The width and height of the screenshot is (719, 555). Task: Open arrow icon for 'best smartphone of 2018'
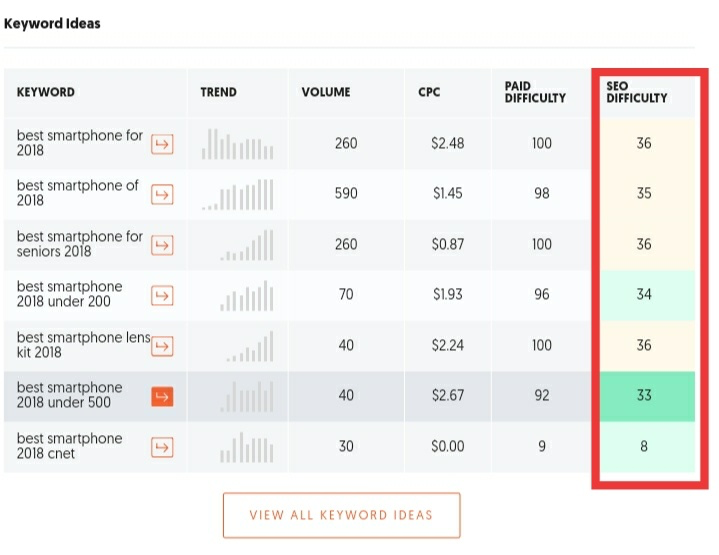[x=162, y=194]
